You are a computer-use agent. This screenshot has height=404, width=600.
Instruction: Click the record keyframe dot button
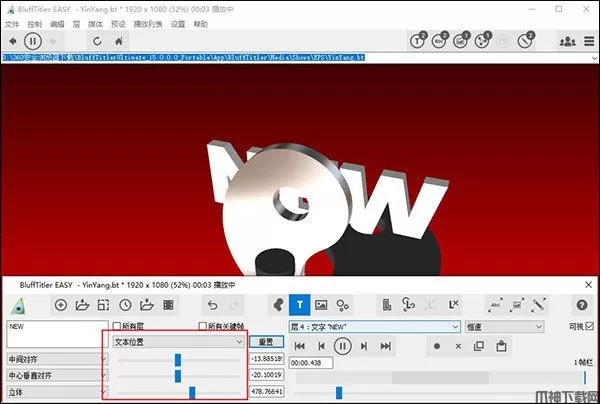(x=436, y=345)
